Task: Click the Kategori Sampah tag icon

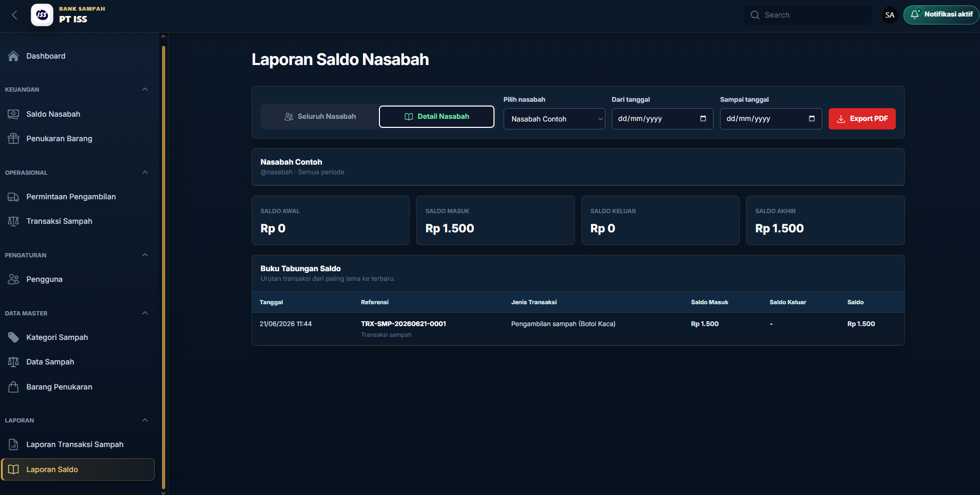Action: [13, 337]
